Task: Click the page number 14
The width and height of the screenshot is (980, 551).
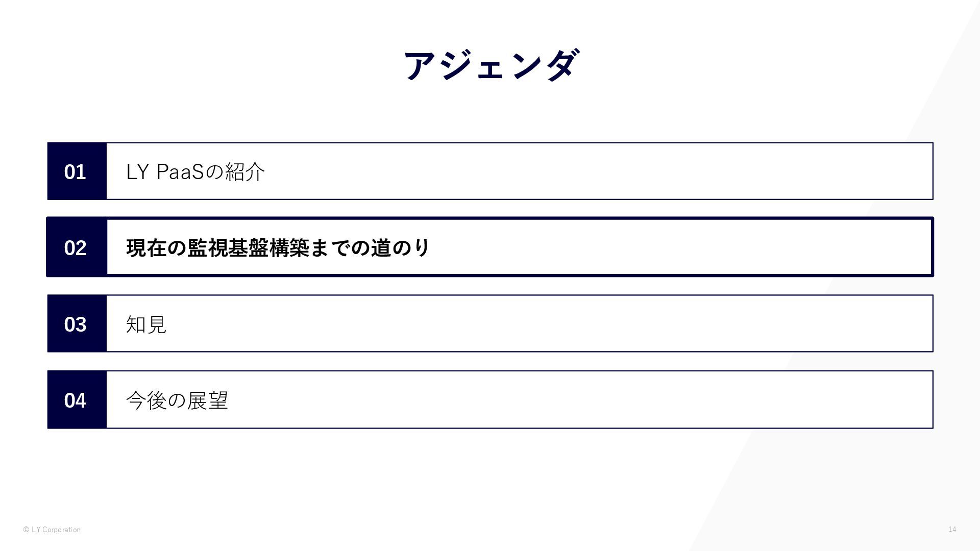Action: [x=952, y=529]
